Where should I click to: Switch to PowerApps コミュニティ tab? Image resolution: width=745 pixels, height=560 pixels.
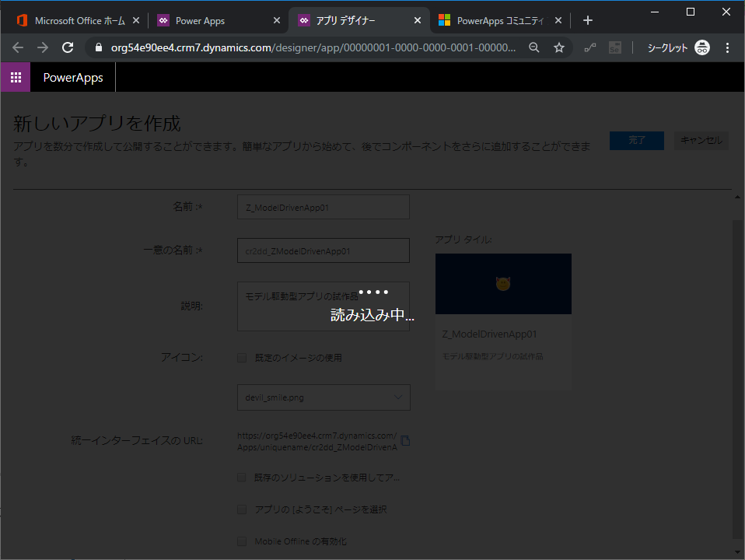click(500, 20)
